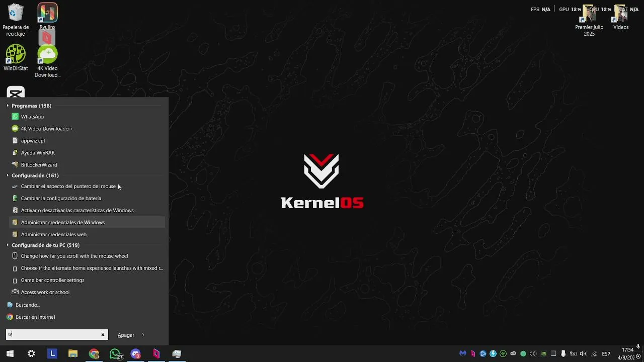Open Ayuda WinRAR search result
The height and width of the screenshot is (362, 644).
87,153
